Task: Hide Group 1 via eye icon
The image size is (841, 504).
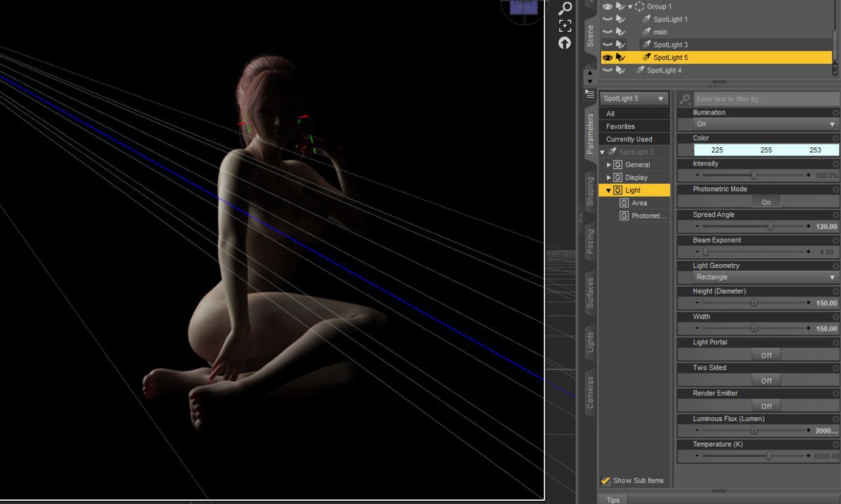Action: click(x=608, y=7)
